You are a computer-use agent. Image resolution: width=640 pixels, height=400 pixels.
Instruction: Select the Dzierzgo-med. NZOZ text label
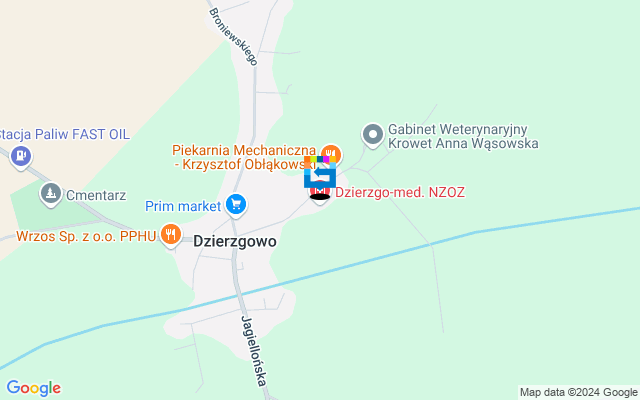[x=400, y=192]
